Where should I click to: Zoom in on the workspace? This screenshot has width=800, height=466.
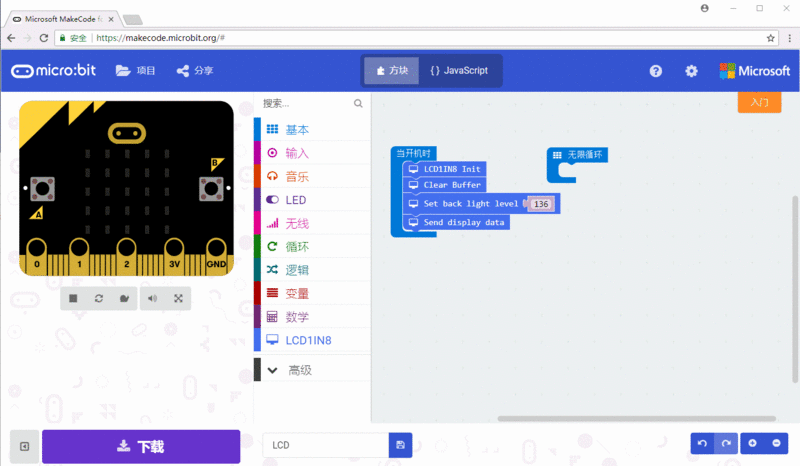click(752, 443)
